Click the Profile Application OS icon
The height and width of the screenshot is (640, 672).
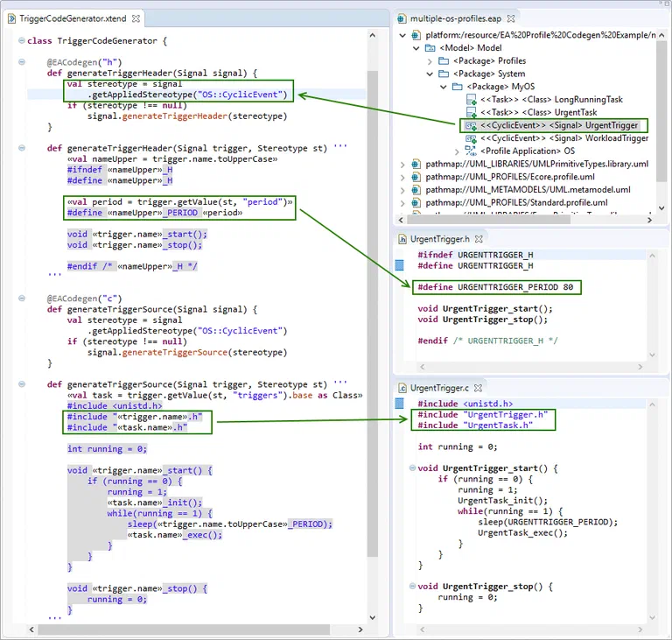coord(471,151)
